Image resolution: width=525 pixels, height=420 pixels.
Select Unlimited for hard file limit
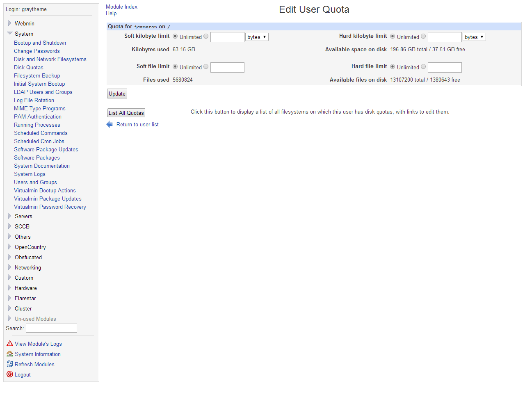point(393,67)
